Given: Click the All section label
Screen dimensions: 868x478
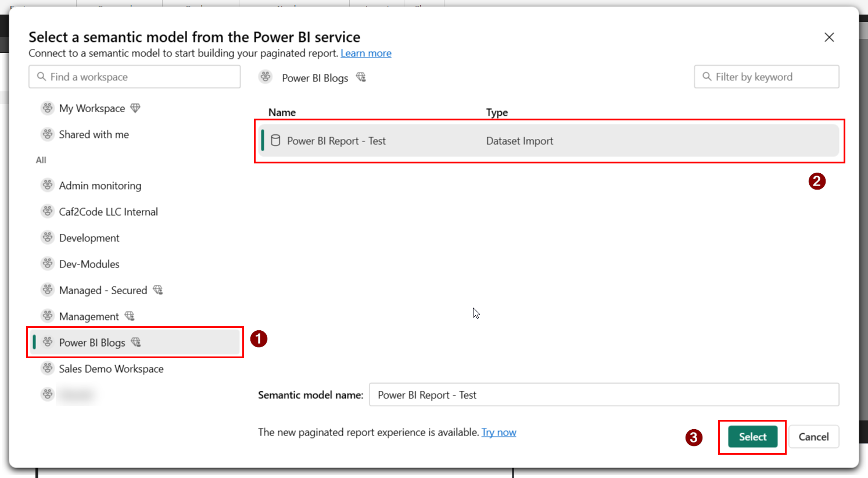Looking at the screenshot, I should [41, 160].
